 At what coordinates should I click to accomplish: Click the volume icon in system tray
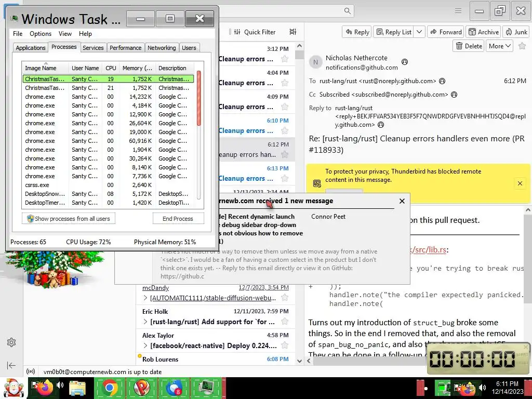pyautogui.click(x=482, y=388)
